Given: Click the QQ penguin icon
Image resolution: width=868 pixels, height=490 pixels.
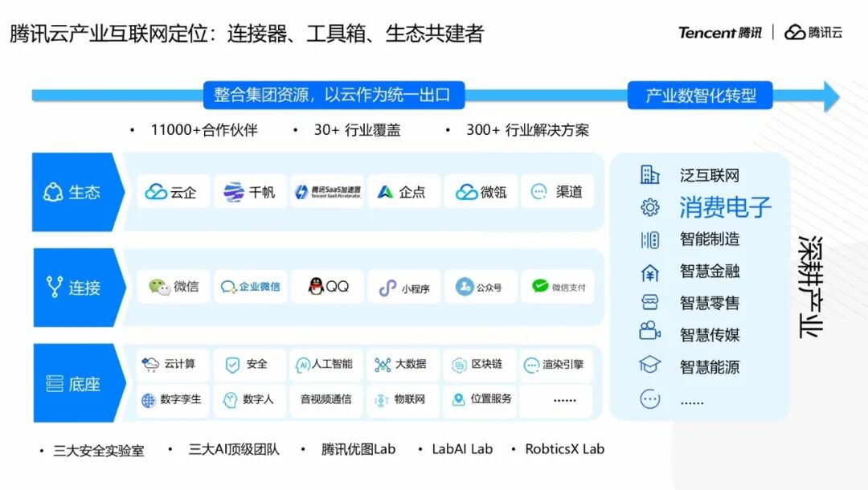Looking at the screenshot, I should click(316, 286).
